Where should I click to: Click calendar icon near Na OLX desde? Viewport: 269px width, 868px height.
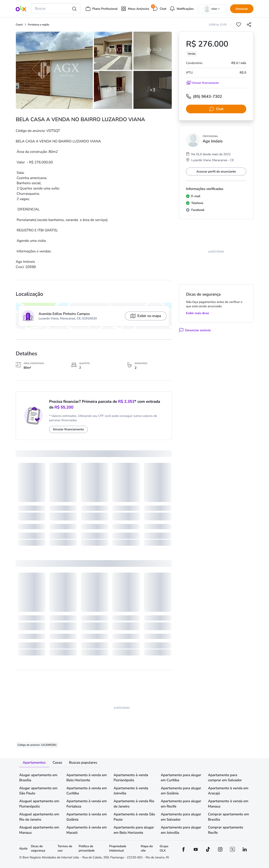click(188, 154)
